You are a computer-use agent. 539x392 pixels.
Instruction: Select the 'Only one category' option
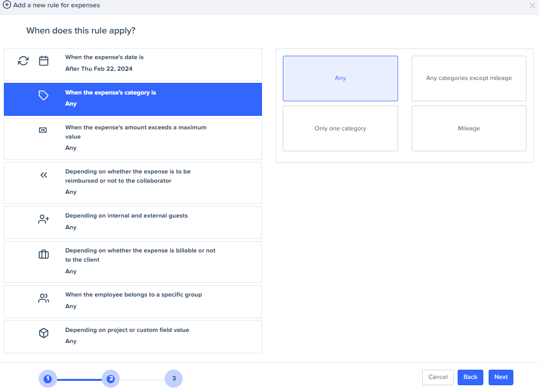[x=340, y=128]
